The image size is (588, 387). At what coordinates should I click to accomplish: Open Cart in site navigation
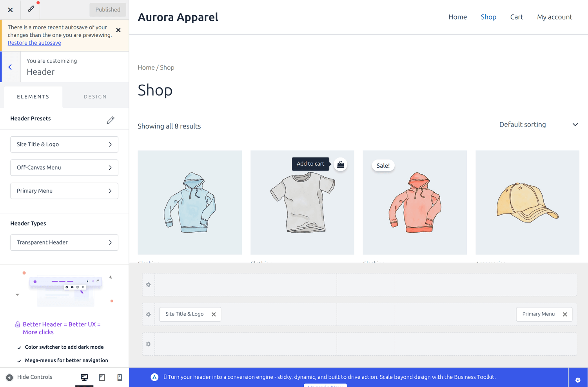517,17
